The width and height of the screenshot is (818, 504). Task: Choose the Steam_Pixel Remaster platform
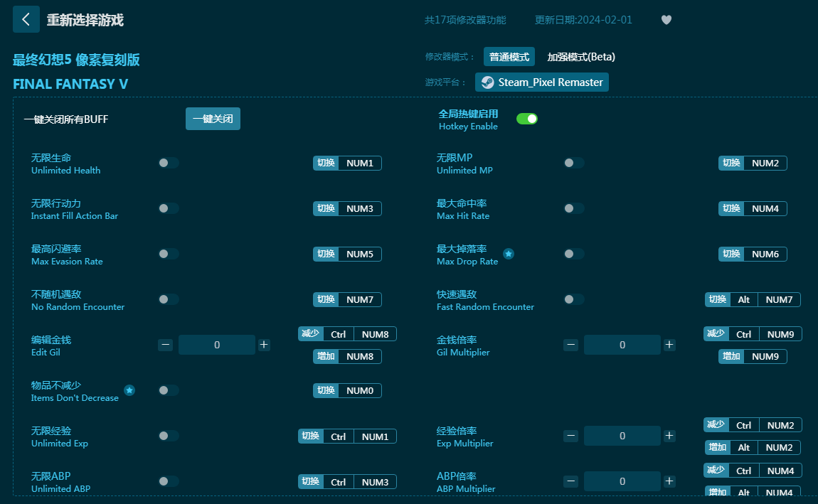[542, 82]
